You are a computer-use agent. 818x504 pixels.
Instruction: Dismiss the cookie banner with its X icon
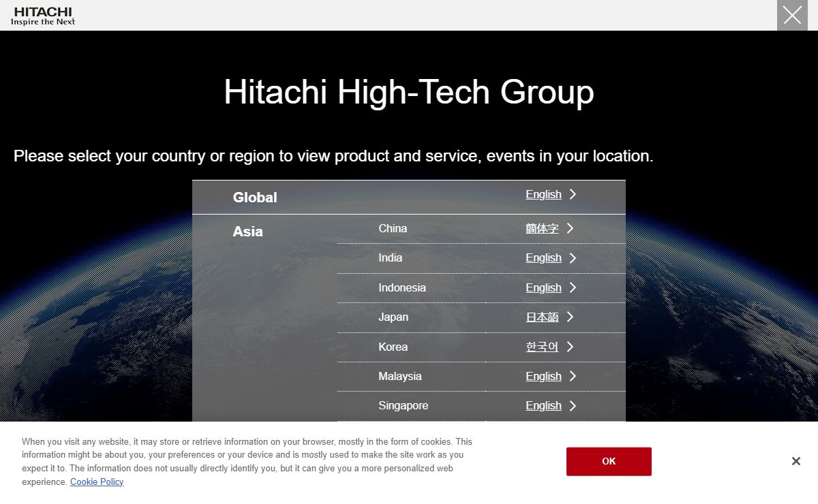pyautogui.click(x=796, y=461)
